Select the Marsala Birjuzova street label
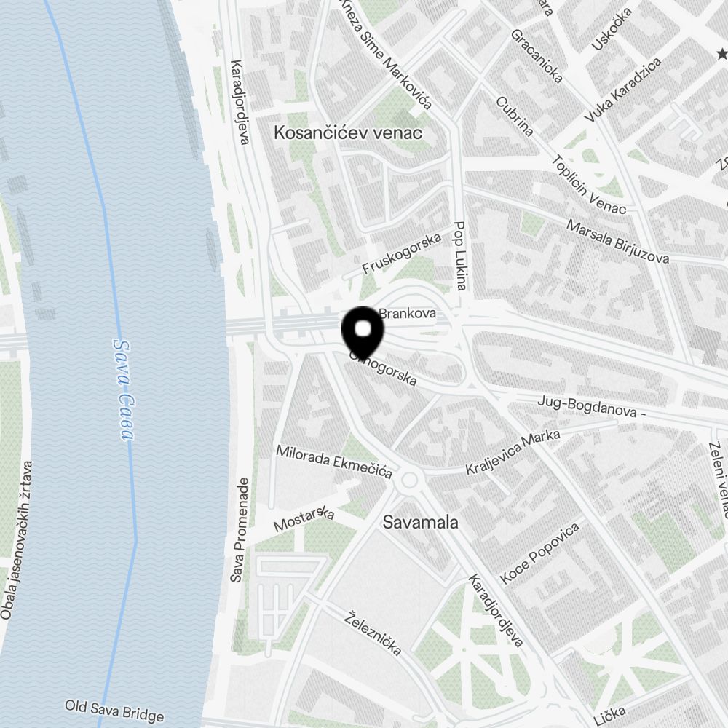This screenshot has height=728, width=728. pyautogui.click(x=617, y=242)
